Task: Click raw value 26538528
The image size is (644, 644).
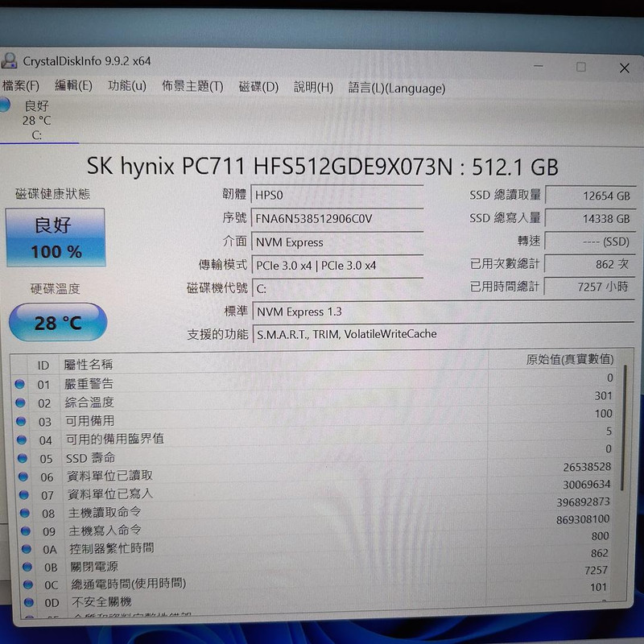Action: [587, 467]
